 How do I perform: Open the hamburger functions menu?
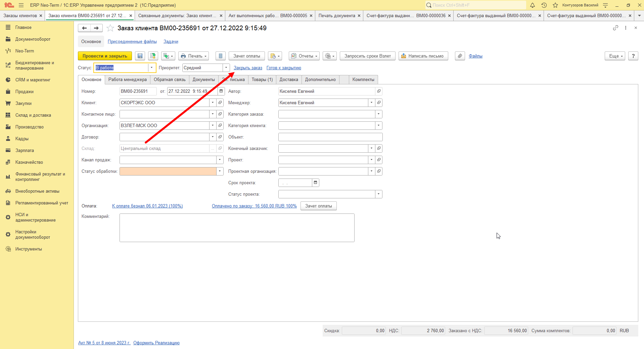(x=21, y=5)
